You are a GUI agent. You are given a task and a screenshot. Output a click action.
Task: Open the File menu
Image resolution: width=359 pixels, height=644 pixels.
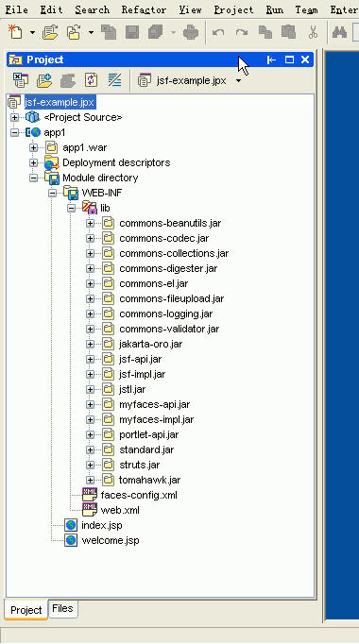click(x=16, y=9)
